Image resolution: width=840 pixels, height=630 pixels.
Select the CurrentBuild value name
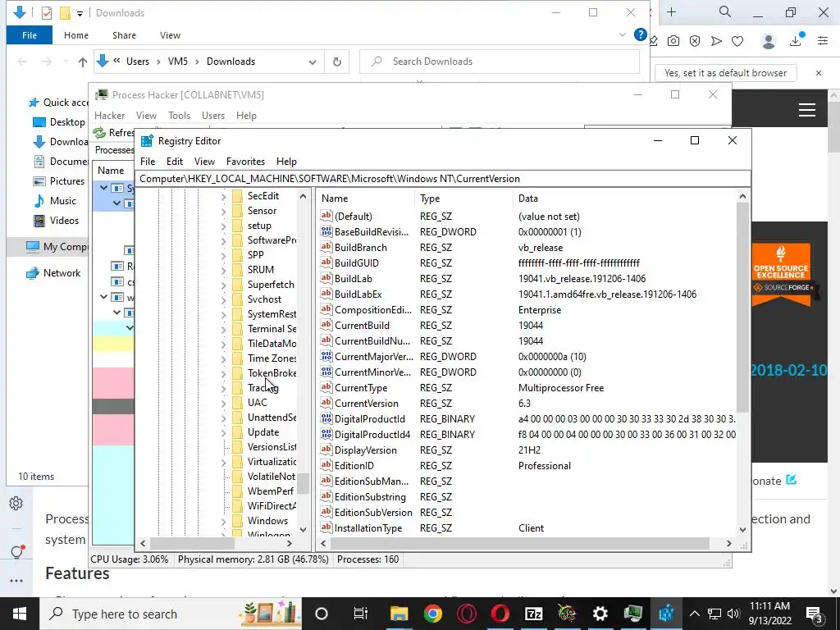pyautogui.click(x=362, y=325)
